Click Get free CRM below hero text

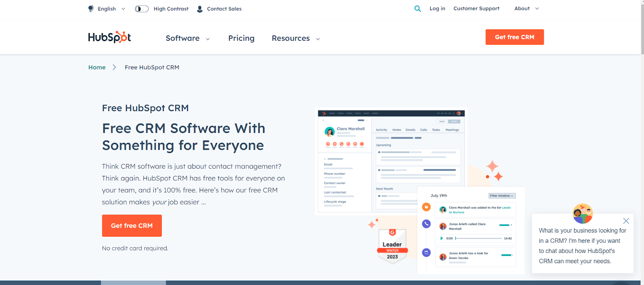click(x=132, y=225)
